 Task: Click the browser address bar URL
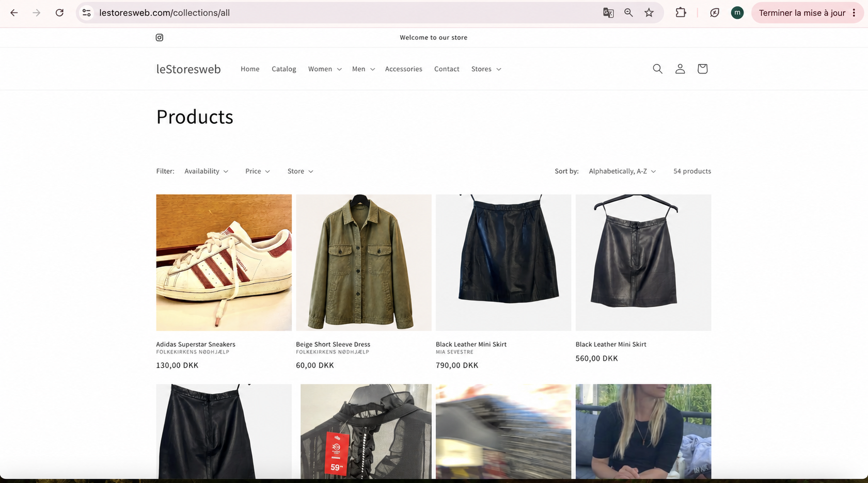coord(165,13)
